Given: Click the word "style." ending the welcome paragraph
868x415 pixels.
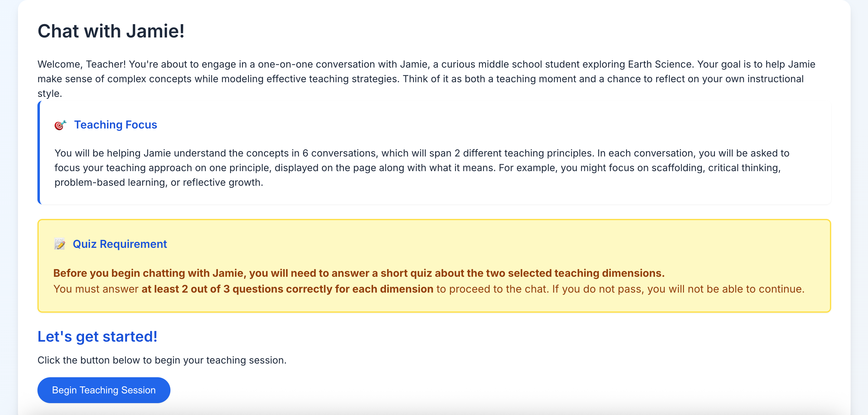Looking at the screenshot, I should pyautogui.click(x=50, y=93).
